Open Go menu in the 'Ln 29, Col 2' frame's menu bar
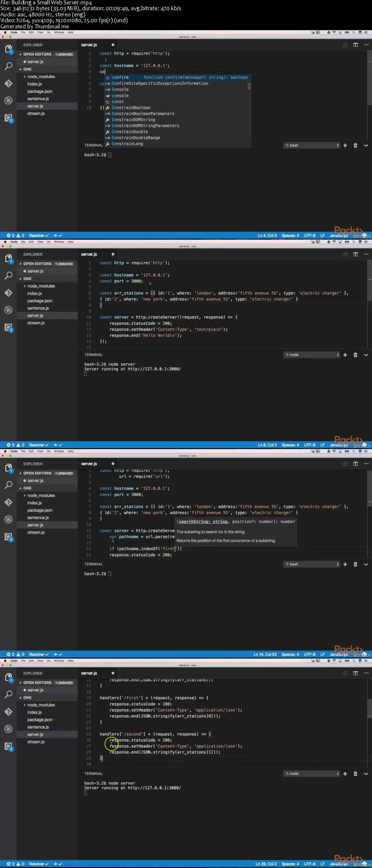372x868 pixels. [49, 661]
